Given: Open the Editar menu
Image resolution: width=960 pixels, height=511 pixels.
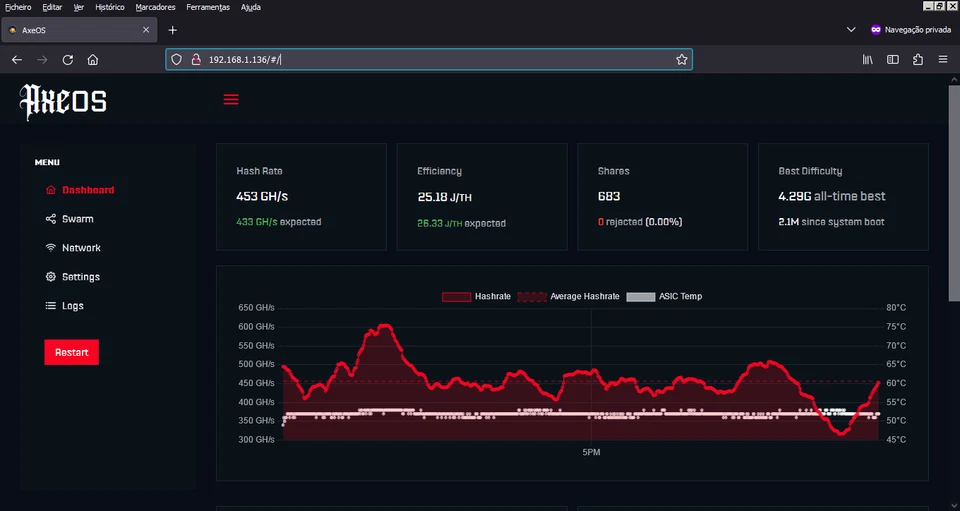Looking at the screenshot, I should click(52, 7).
